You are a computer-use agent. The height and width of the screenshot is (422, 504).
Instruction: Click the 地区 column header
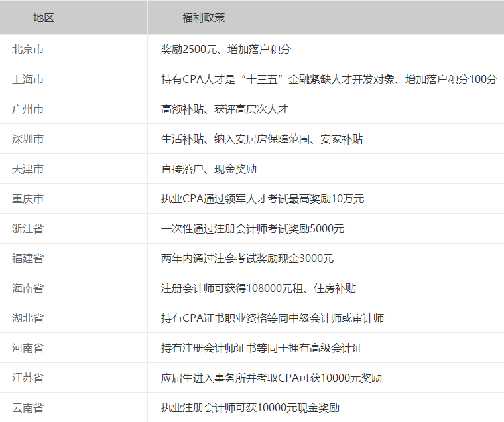pyautogui.click(x=44, y=17)
